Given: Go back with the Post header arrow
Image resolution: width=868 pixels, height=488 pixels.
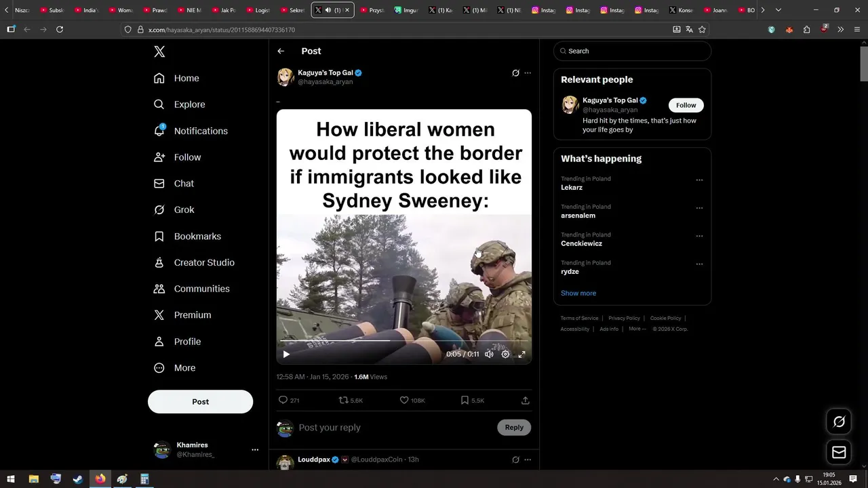Looking at the screenshot, I should click(x=281, y=51).
